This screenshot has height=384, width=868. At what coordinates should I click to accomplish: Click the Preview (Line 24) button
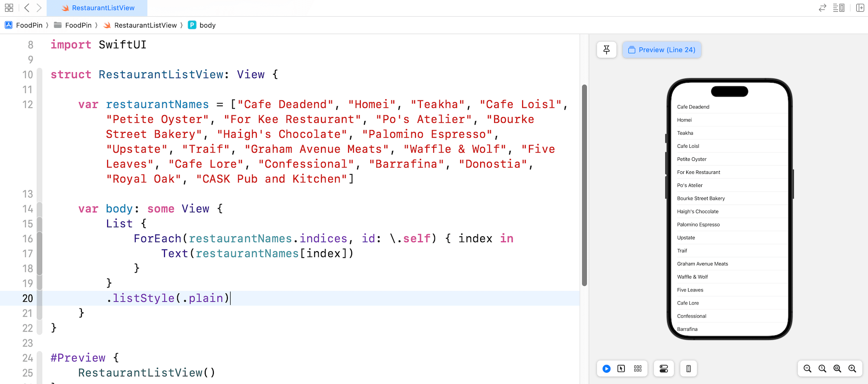[x=661, y=50]
